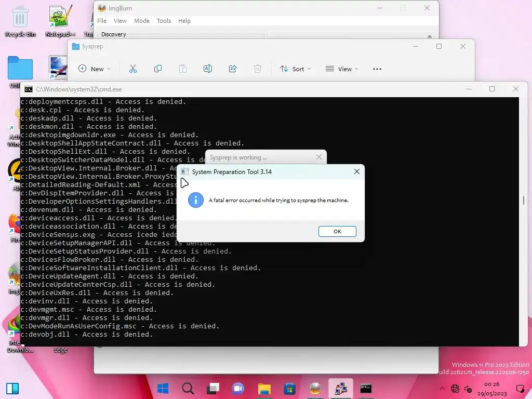The height and width of the screenshot is (399, 532).
Task: Click the Rename icon in the Sysprep window toolbar
Action: point(208,69)
